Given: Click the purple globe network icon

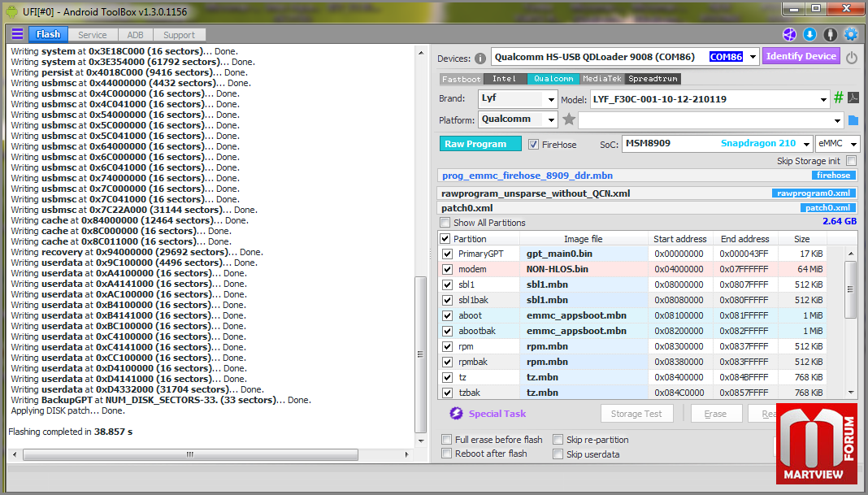Looking at the screenshot, I should point(789,34).
